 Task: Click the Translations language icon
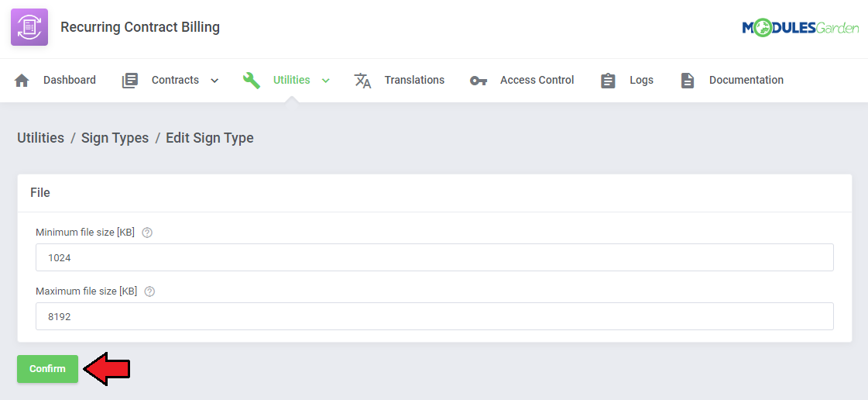[x=362, y=81]
